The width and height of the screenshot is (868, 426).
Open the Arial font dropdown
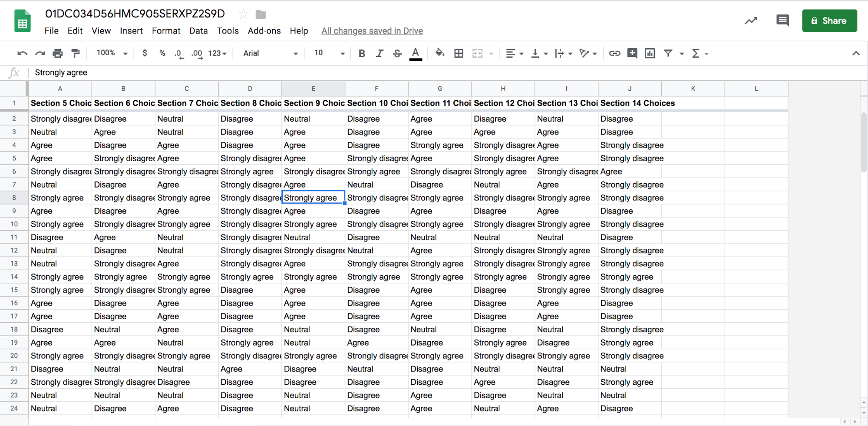tap(270, 53)
